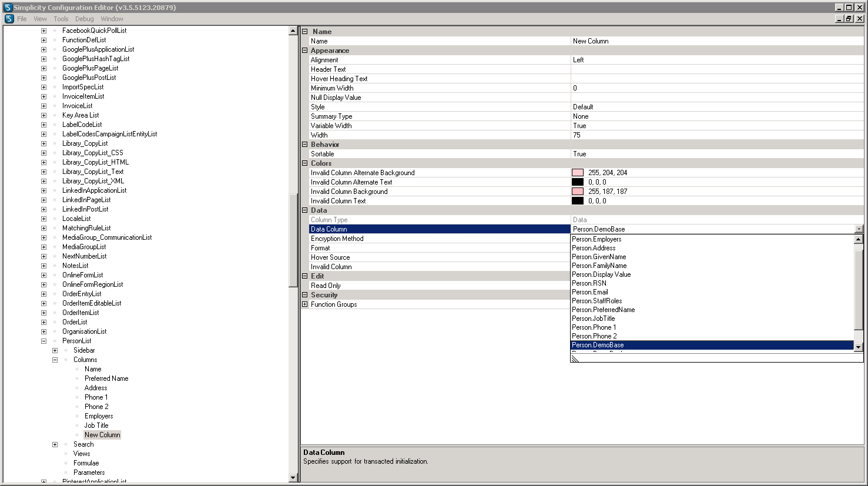Collapse the PersonList tree node
The image size is (868, 486).
tap(43, 341)
